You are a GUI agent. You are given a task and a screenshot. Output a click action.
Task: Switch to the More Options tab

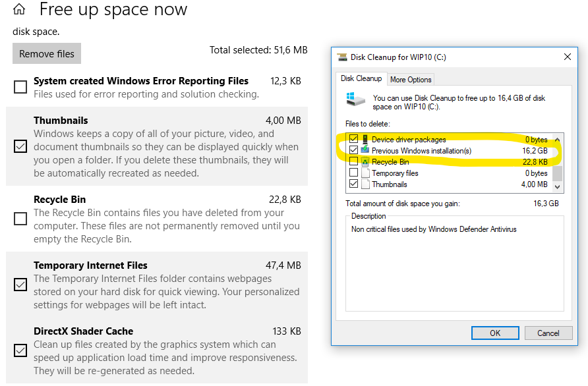411,80
